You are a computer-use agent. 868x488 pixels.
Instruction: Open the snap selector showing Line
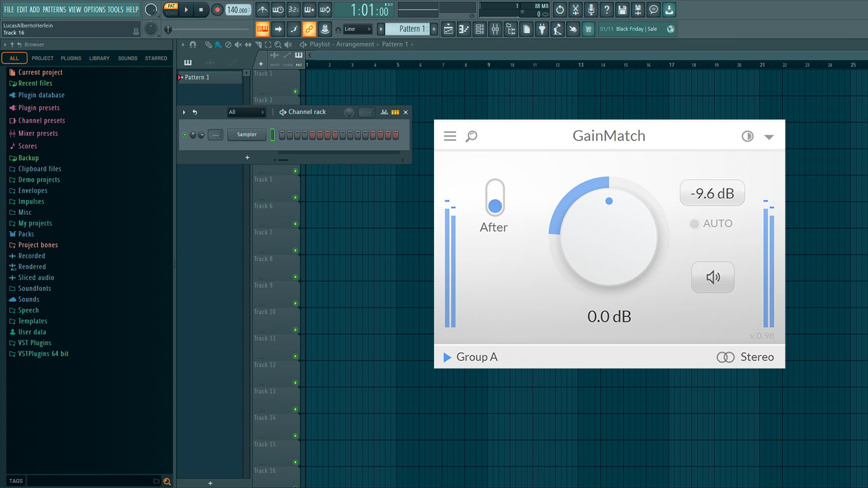tap(357, 29)
